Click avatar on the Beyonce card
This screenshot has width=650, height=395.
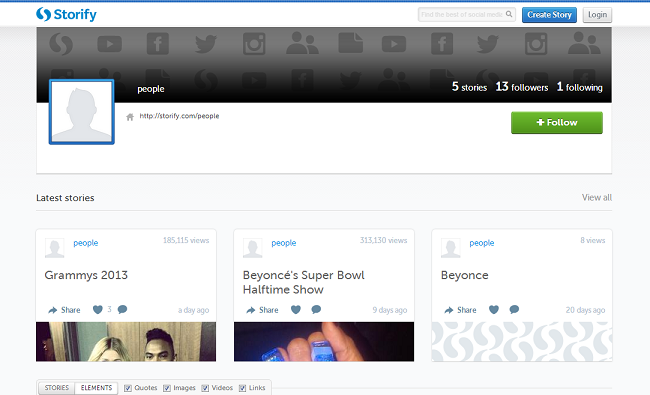[451, 248]
